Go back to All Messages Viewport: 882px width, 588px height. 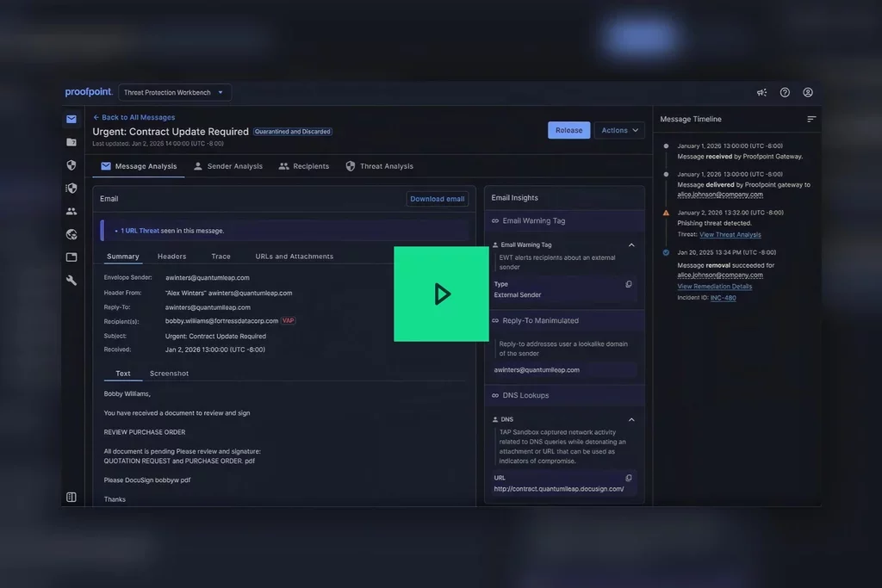[134, 117]
